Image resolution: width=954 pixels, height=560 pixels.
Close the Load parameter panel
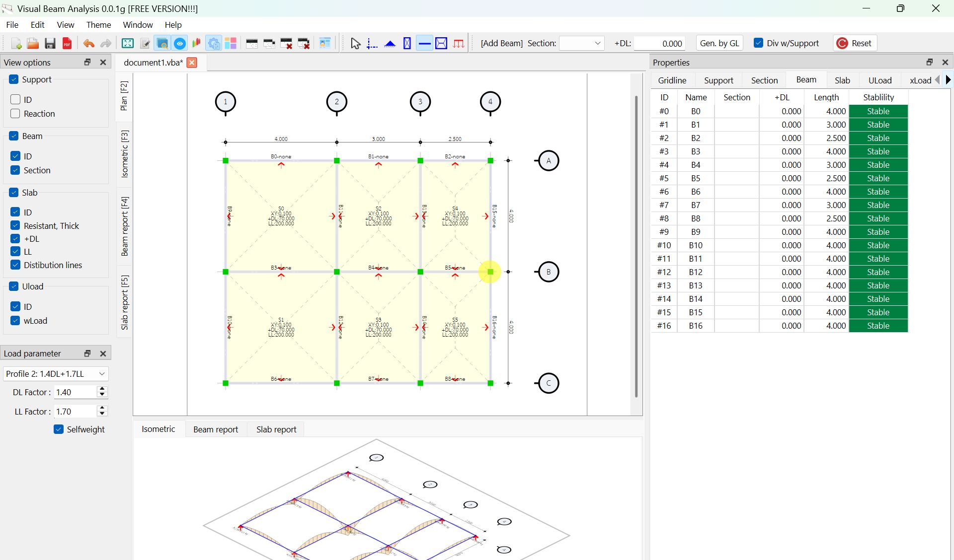103,353
